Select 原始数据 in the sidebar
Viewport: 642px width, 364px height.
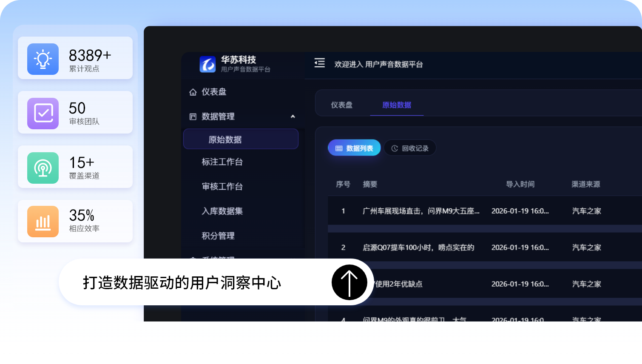[x=241, y=139]
